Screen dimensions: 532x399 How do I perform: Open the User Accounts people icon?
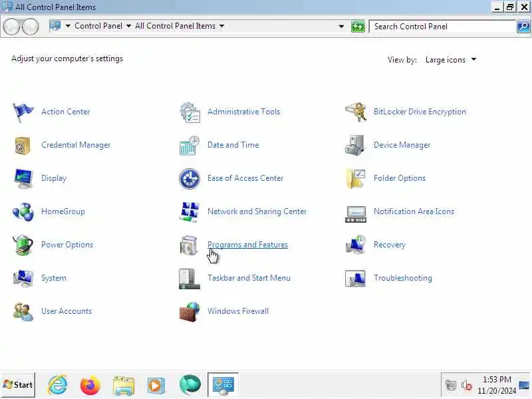23,311
